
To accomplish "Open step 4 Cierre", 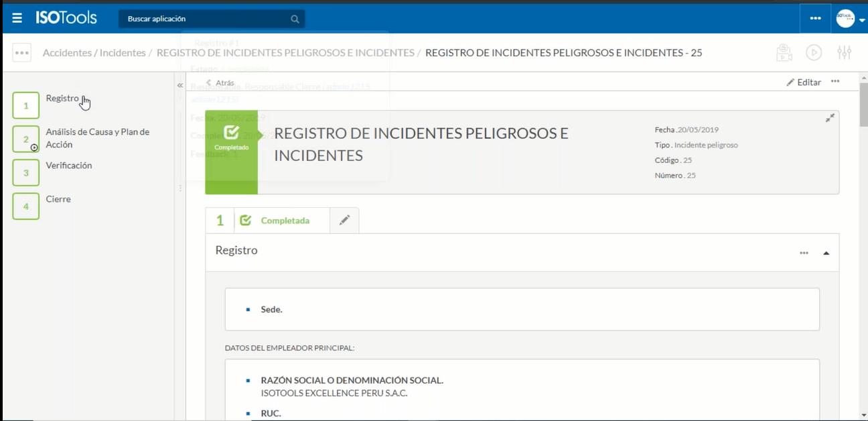I will (26, 206).
